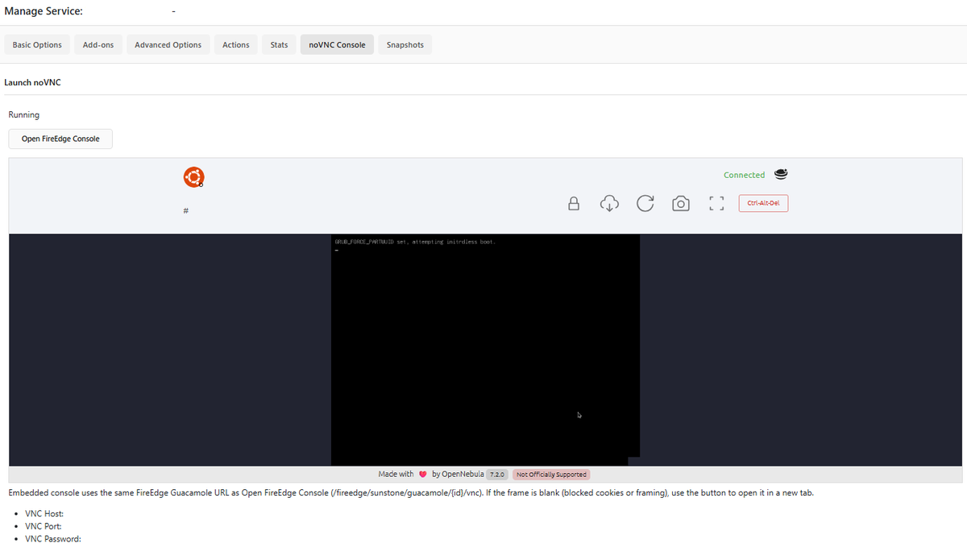967x560 pixels.
Task: Click the green Connected status text
Action: coord(744,175)
